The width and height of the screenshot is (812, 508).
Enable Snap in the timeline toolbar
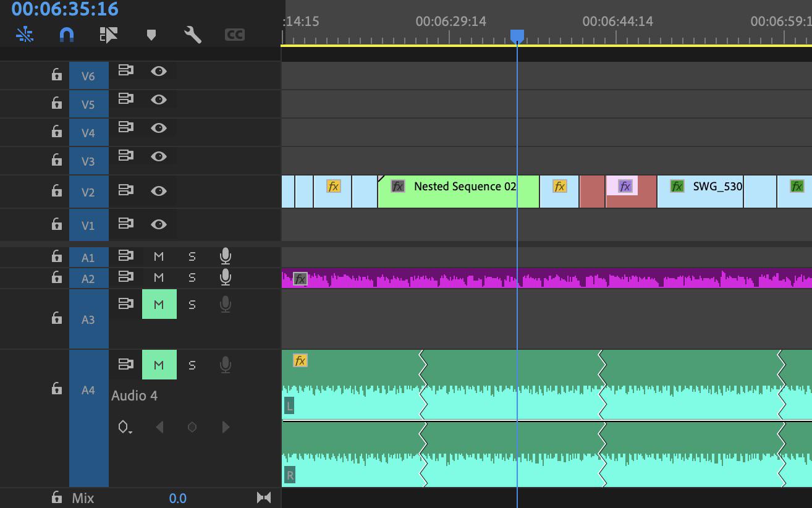click(x=67, y=35)
